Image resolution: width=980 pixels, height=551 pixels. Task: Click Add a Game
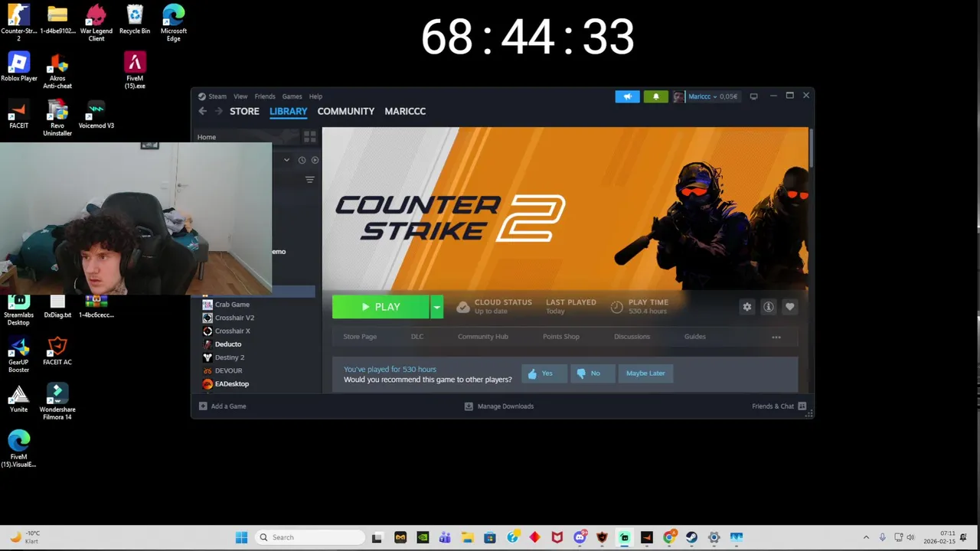[223, 406]
